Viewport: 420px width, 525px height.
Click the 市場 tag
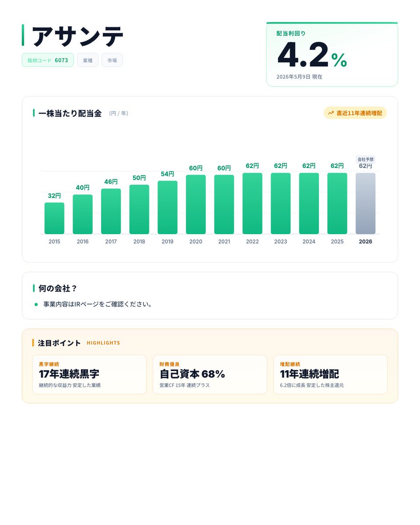[112, 60]
